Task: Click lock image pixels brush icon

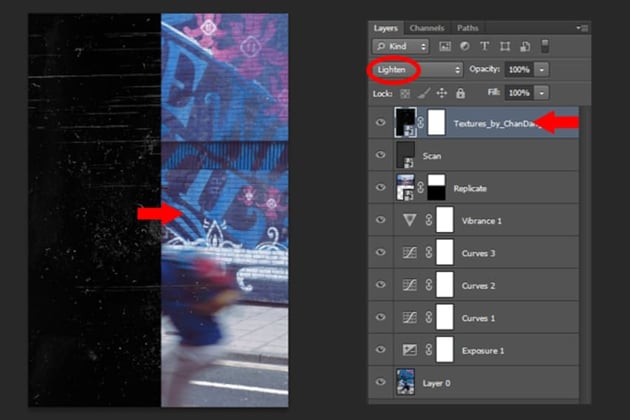Action: click(423, 94)
